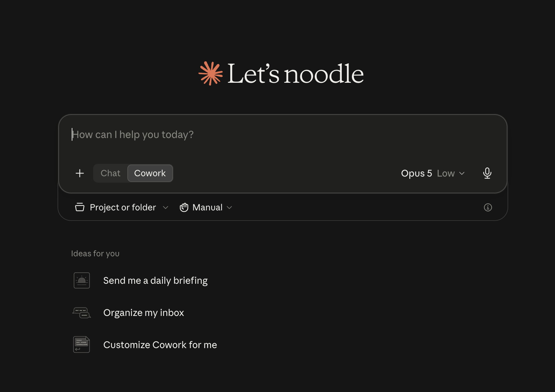The width and height of the screenshot is (555, 392).
Task: Click the Low effort level label
Action: [446, 173]
